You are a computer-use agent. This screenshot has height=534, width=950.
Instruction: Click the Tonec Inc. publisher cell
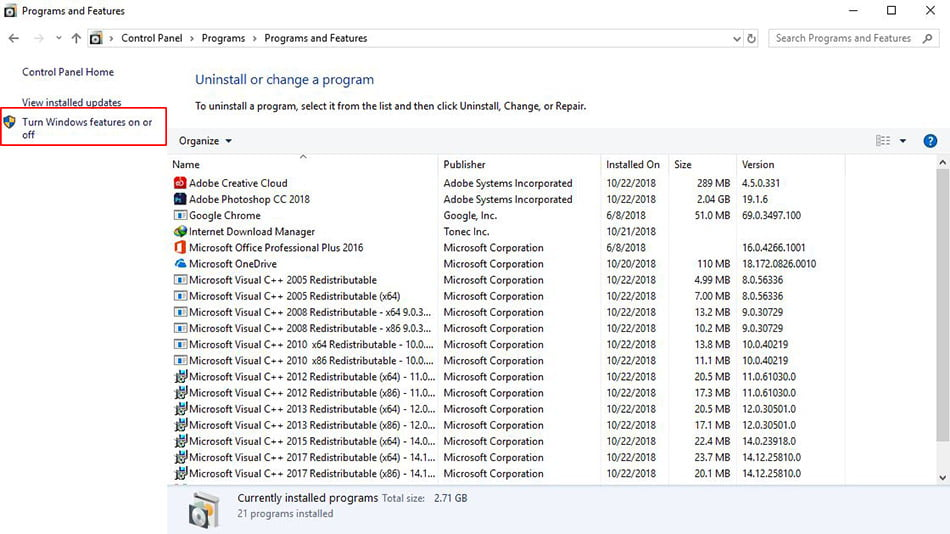coord(466,232)
